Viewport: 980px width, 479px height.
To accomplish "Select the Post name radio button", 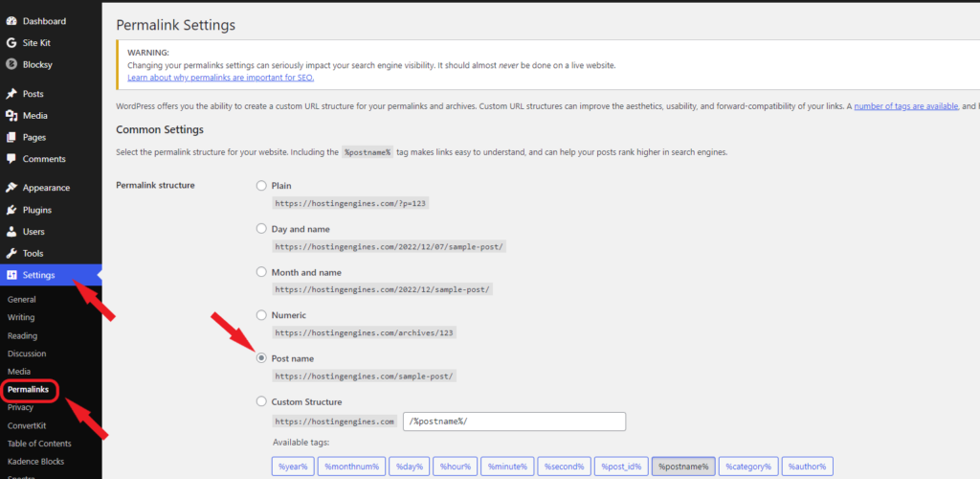I will [262, 358].
